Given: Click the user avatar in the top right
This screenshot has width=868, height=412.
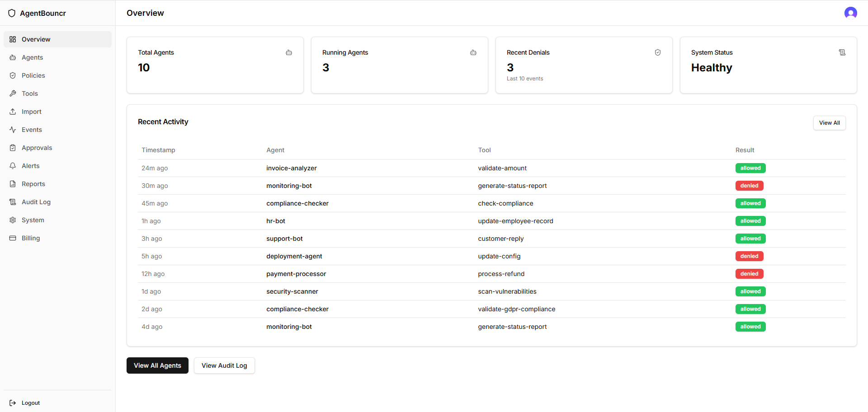Looking at the screenshot, I should pyautogui.click(x=850, y=13).
